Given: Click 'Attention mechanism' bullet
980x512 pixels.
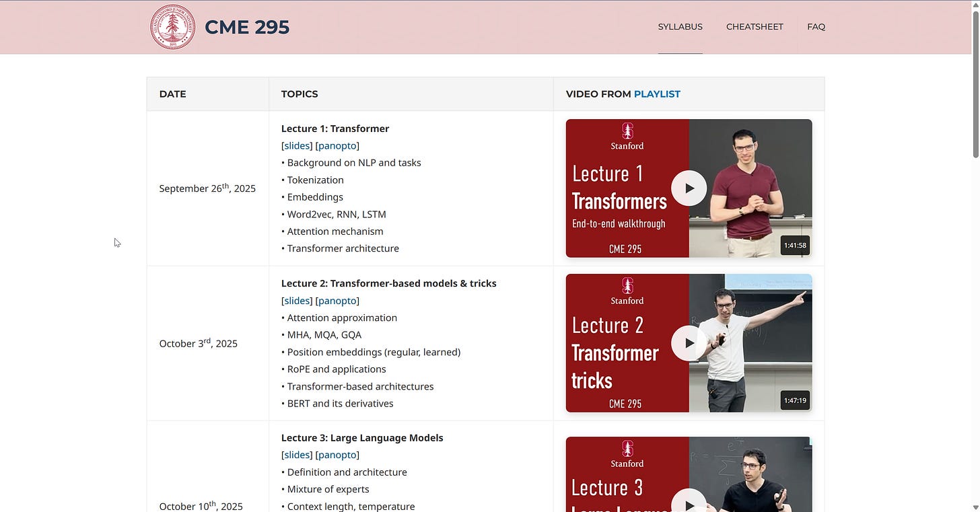Looking at the screenshot, I should [332, 231].
